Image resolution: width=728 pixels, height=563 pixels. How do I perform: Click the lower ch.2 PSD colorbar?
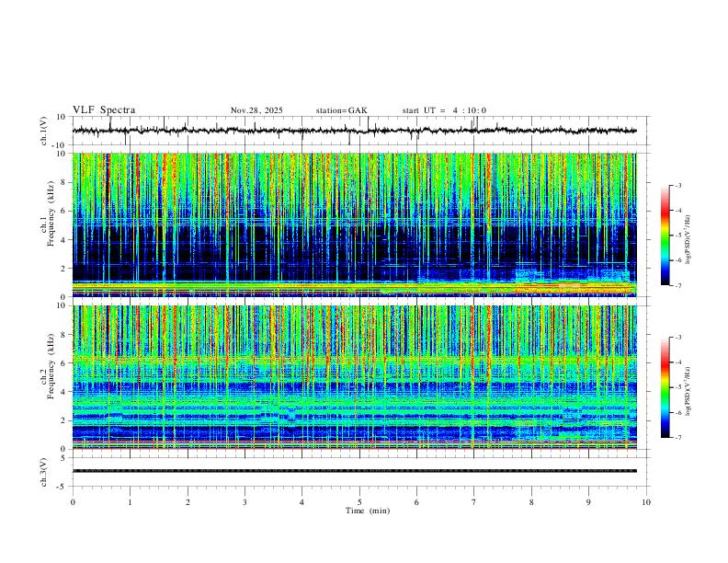(665, 387)
